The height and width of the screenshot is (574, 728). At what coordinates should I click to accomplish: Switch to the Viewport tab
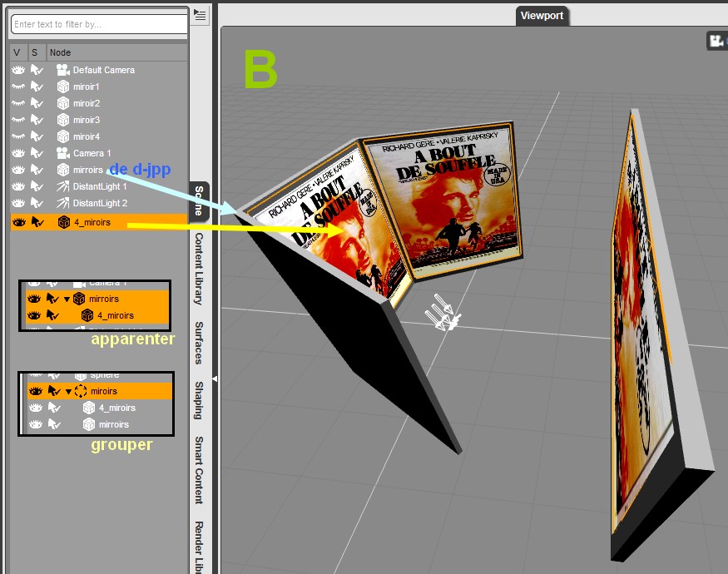542,16
